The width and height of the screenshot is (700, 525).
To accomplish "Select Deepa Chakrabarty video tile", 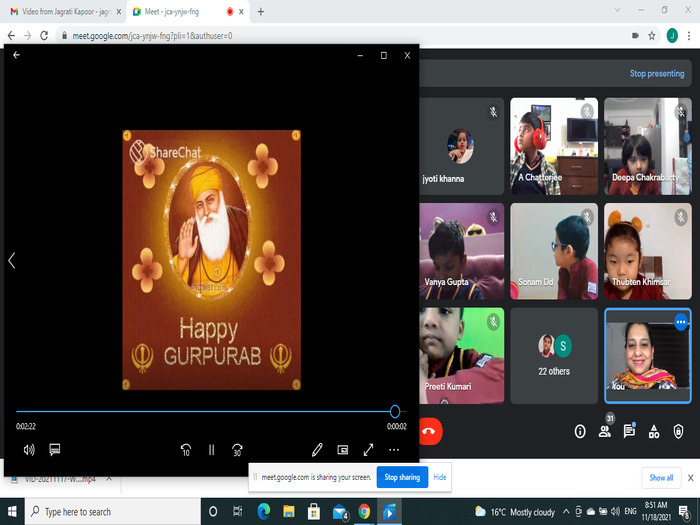I will 648,146.
